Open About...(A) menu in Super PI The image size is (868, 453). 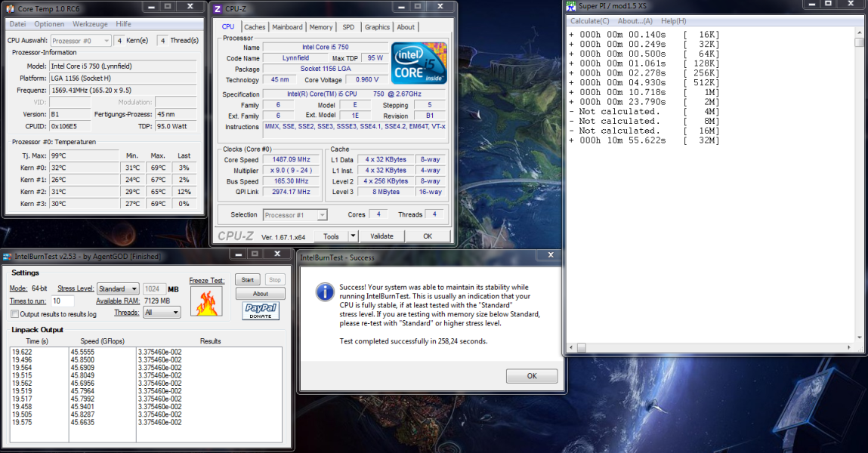coord(635,21)
